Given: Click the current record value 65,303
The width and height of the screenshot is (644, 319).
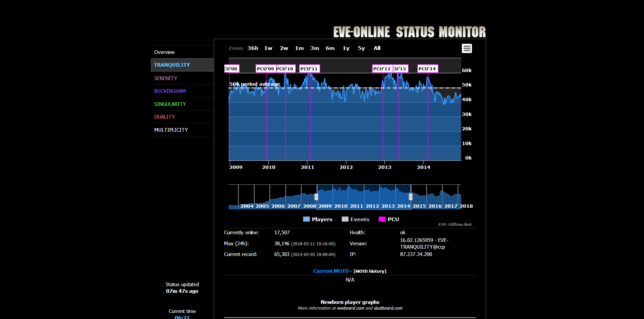Looking at the screenshot, I should pos(282,254).
